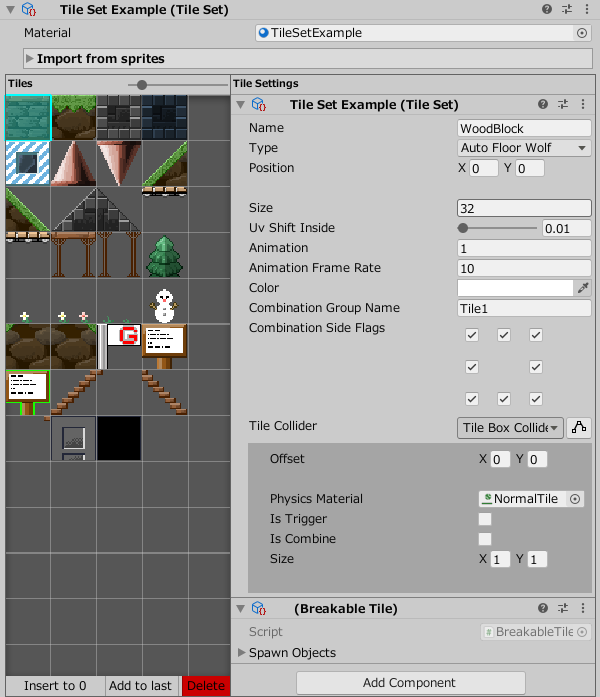
Task: Select the dark blue brick tile
Action: [x=165, y=118]
